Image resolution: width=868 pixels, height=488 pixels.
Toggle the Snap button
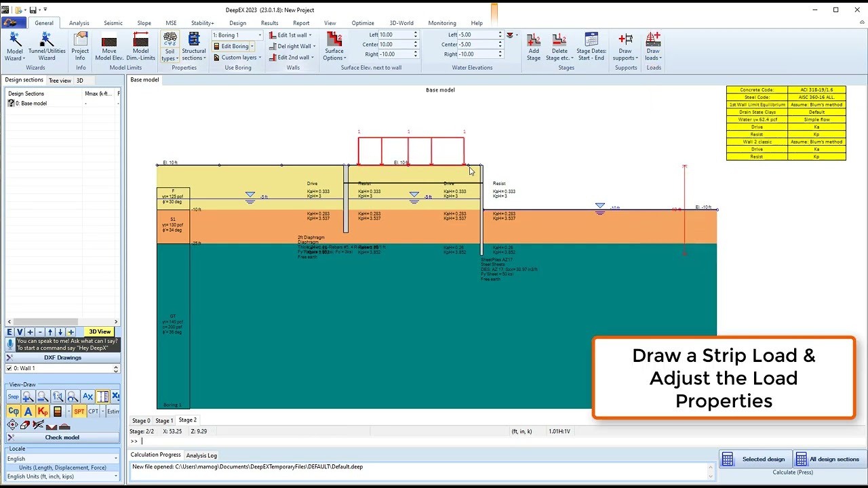tap(13, 396)
